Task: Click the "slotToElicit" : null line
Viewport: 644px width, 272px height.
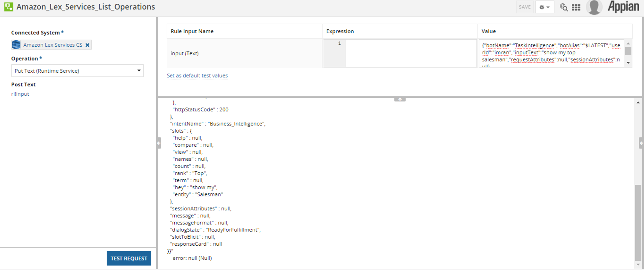Action: [x=193, y=237]
